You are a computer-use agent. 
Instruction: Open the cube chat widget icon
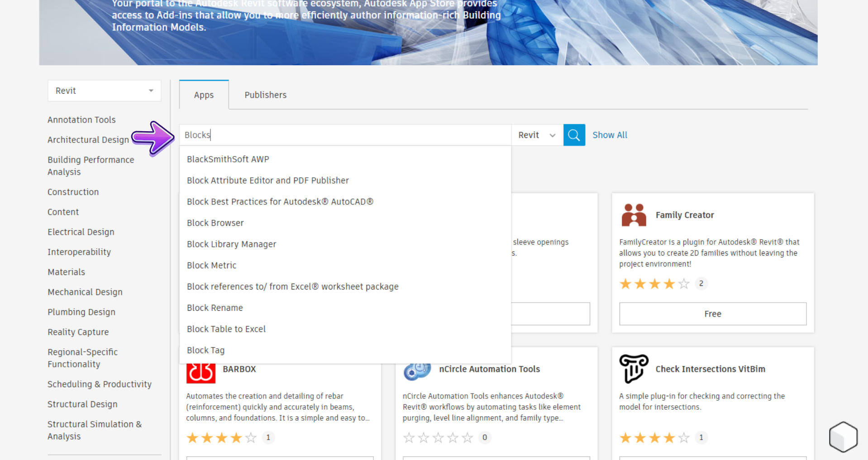tap(843, 436)
